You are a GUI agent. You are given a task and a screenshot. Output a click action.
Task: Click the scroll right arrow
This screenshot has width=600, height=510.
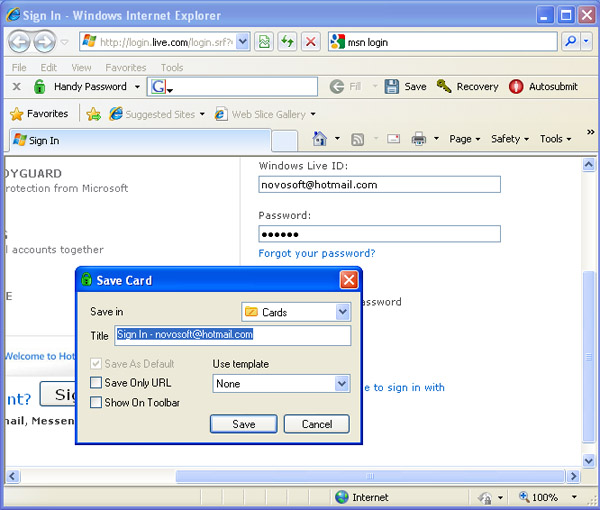click(573, 476)
